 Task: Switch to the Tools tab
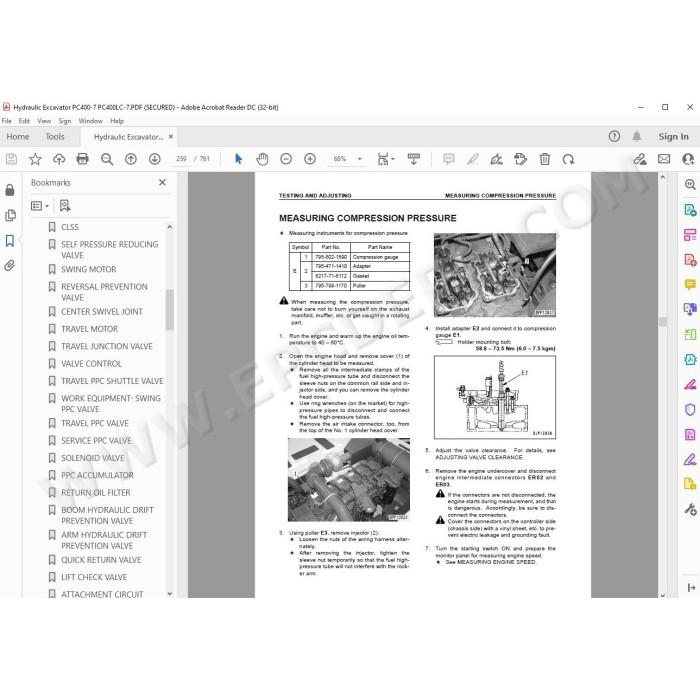[55, 137]
